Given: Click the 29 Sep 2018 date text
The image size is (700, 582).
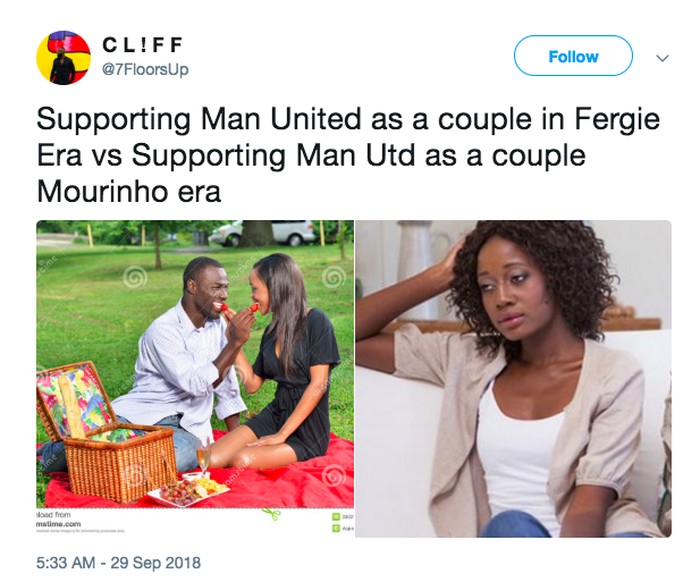Looking at the screenshot, I should point(155,562).
